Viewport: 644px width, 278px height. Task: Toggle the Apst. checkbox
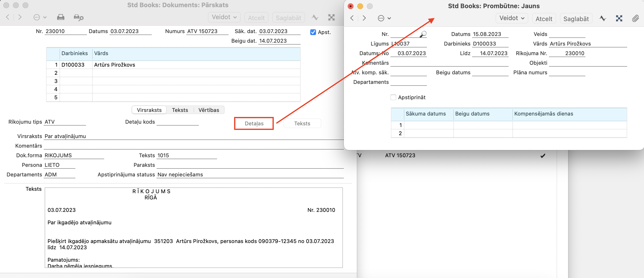pyautogui.click(x=313, y=32)
